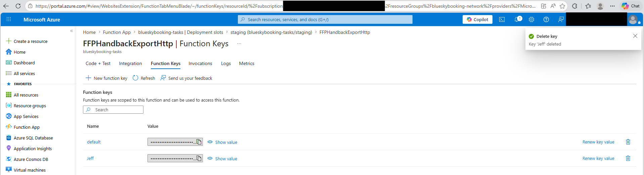Click the Azure global search bar

pyautogui.click(x=325, y=19)
